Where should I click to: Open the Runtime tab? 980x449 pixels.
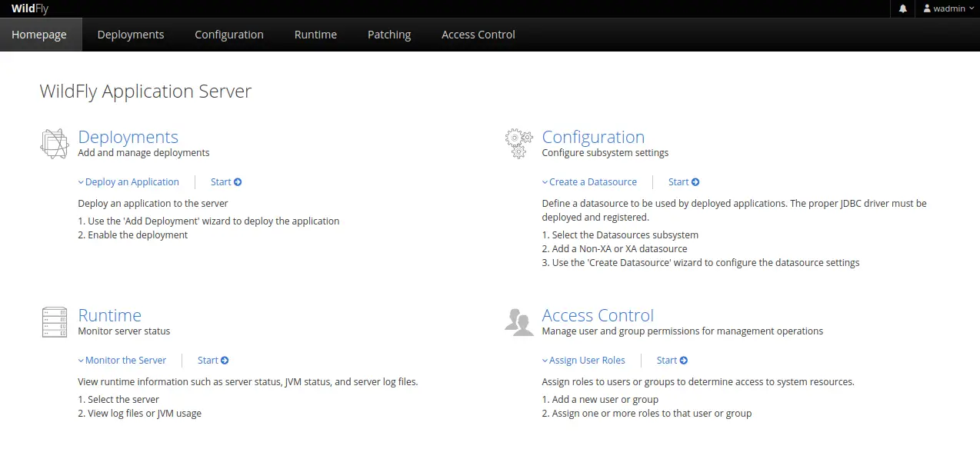(x=315, y=35)
